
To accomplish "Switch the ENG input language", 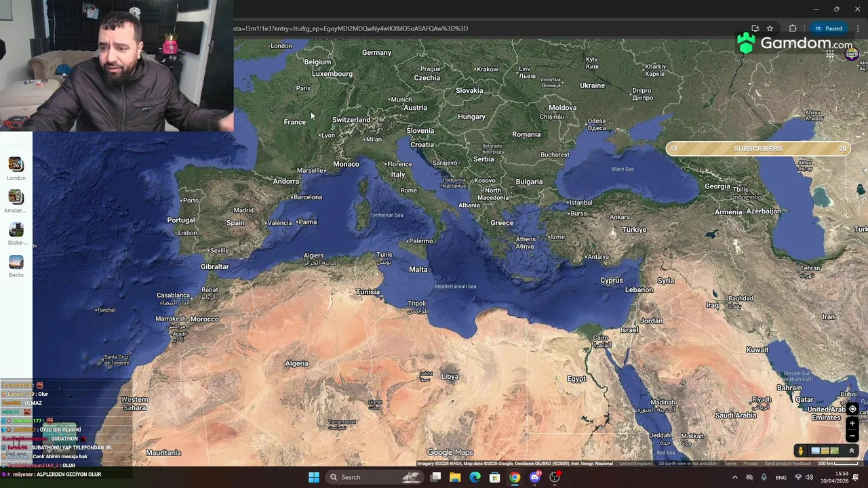I will point(781,477).
